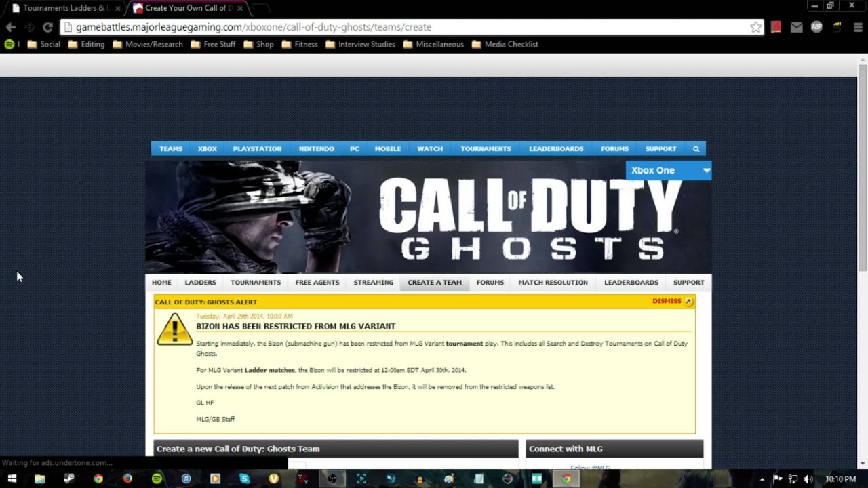
Task: Click Create a new Call of Duty: Ghosts Team header
Action: (x=336, y=449)
